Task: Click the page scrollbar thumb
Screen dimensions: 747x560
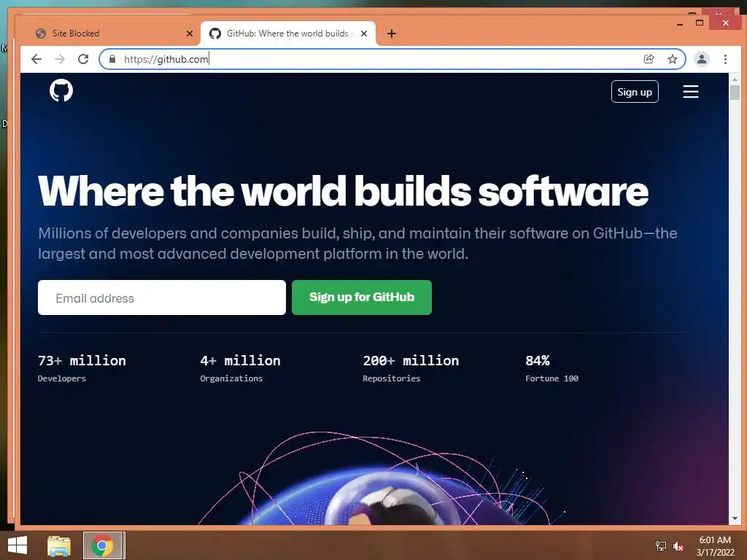Action: coord(734,93)
